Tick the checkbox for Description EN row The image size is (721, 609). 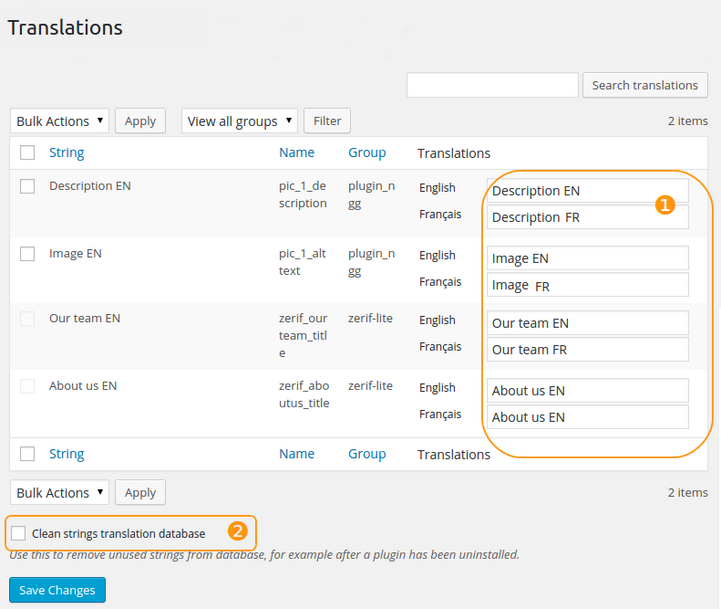point(28,186)
